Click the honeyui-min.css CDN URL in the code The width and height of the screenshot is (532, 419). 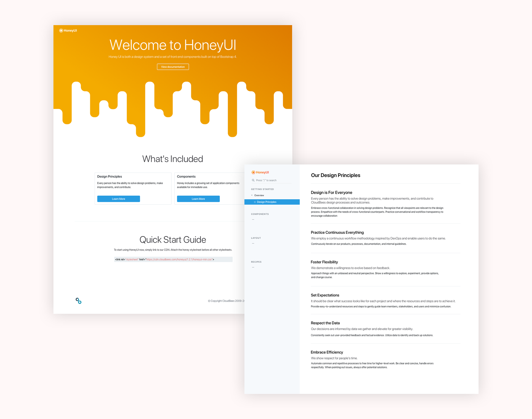coord(179,259)
